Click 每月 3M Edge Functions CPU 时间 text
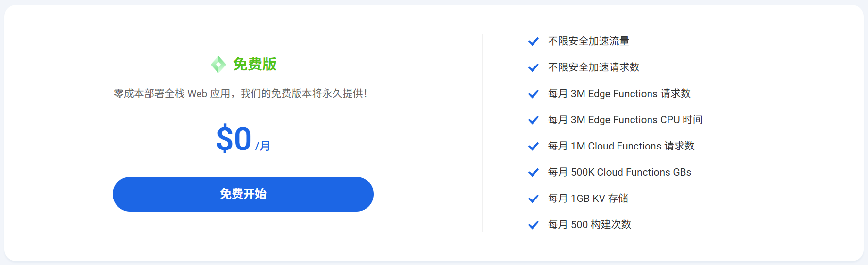The width and height of the screenshot is (868, 265). point(625,120)
